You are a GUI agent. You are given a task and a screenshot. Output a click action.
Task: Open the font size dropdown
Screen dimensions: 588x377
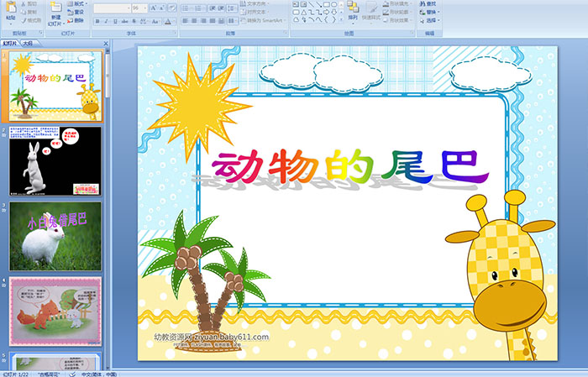(x=146, y=8)
